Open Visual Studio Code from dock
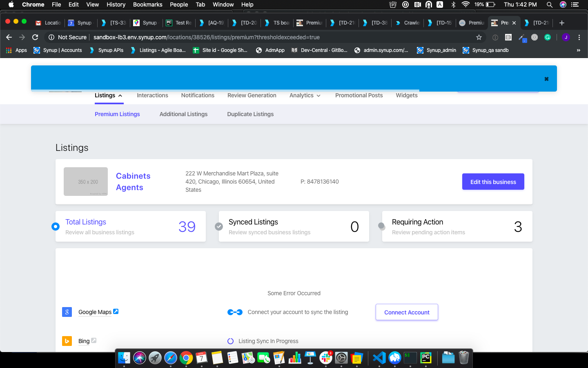The width and height of the screenshot is (588, 368). 379,358
